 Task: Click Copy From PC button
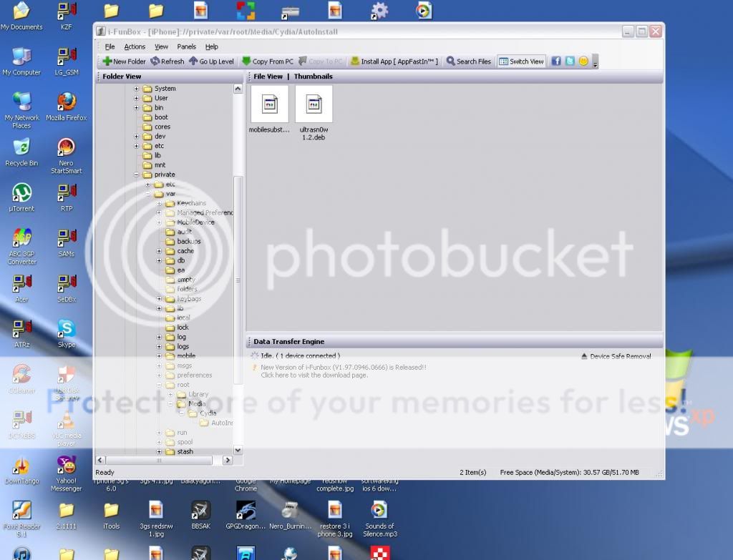click(268, 62)
